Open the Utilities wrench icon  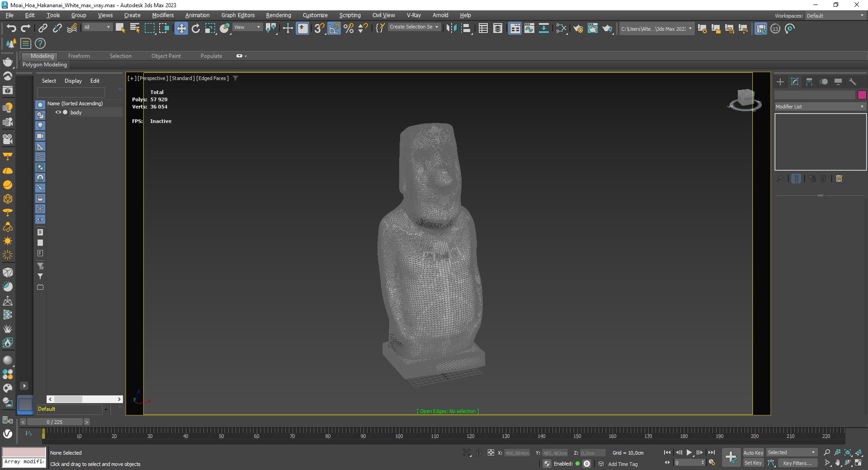point(853,82)
